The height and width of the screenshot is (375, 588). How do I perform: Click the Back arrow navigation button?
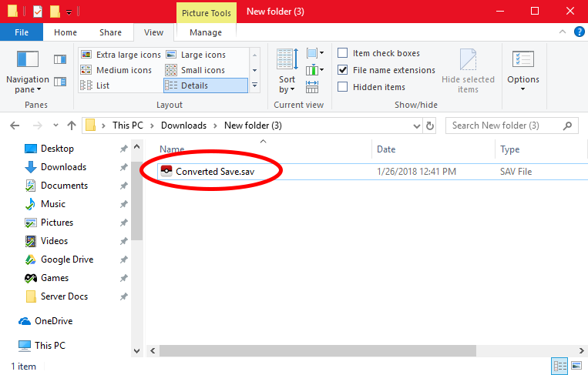tap(15, 125)
